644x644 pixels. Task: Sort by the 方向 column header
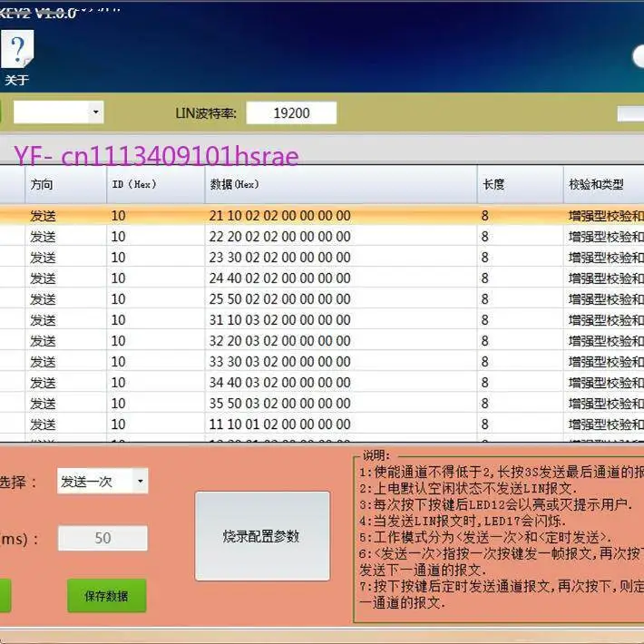tap(65, 184)
